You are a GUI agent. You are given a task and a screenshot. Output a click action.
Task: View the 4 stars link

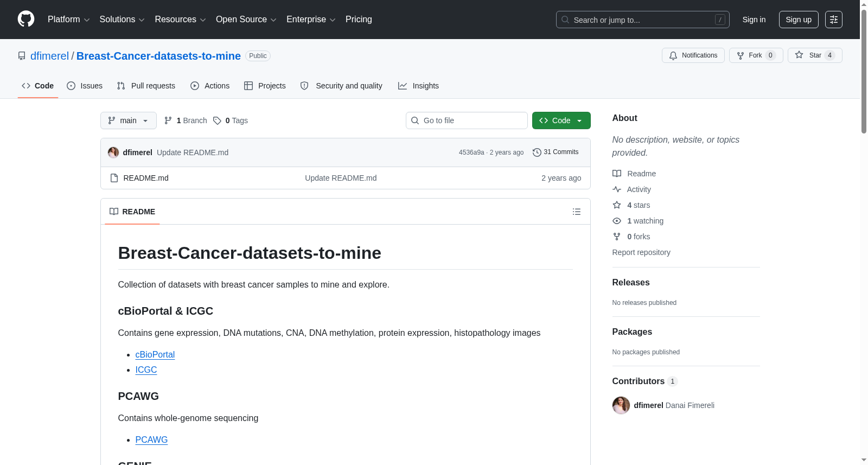[631, 205]
